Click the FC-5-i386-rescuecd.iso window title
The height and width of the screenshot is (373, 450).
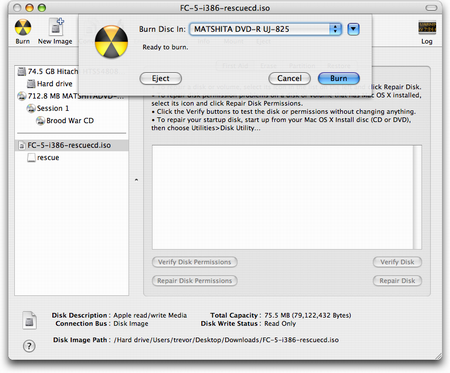(x=225, y=8)
